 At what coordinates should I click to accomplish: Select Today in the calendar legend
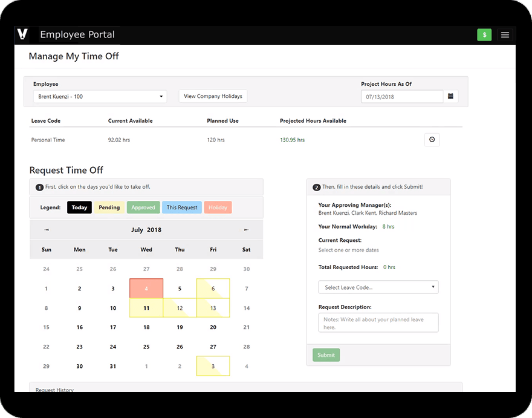79,207
